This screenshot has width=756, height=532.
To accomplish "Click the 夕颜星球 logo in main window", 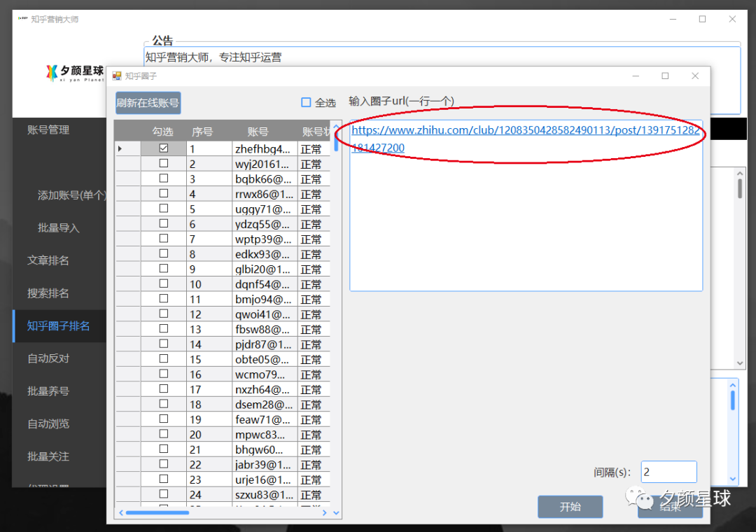I will pyautogui.click(x=75, y=73).
